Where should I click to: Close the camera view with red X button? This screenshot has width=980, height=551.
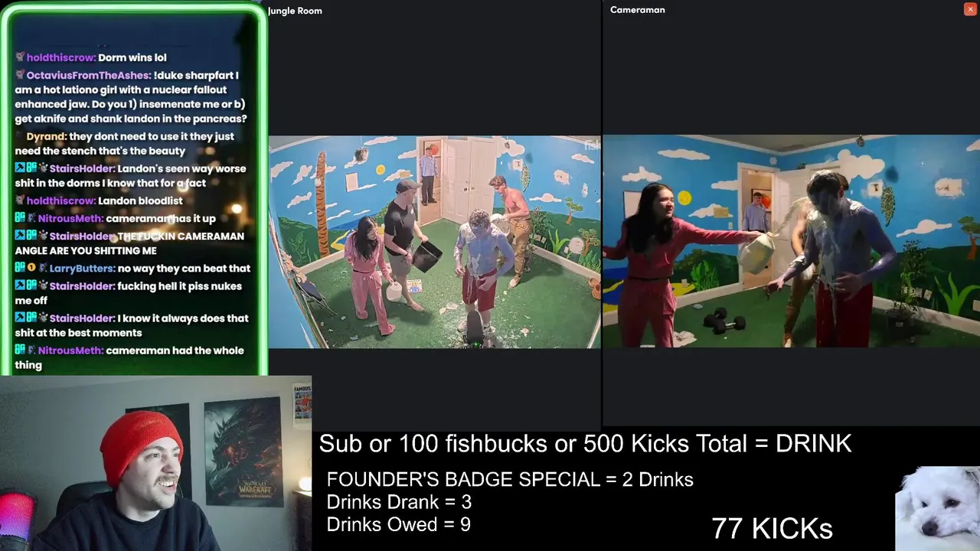(x=970, y=9)
